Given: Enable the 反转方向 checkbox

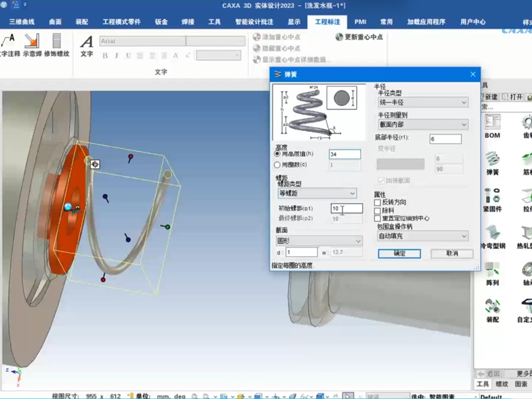Looking at the screenshot, I should (x=378, y=203).
